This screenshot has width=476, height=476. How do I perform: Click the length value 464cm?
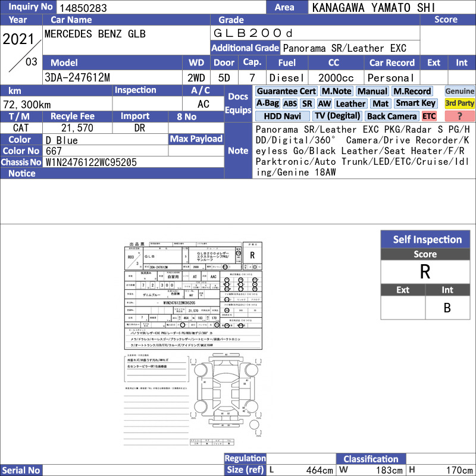point(320,470)
